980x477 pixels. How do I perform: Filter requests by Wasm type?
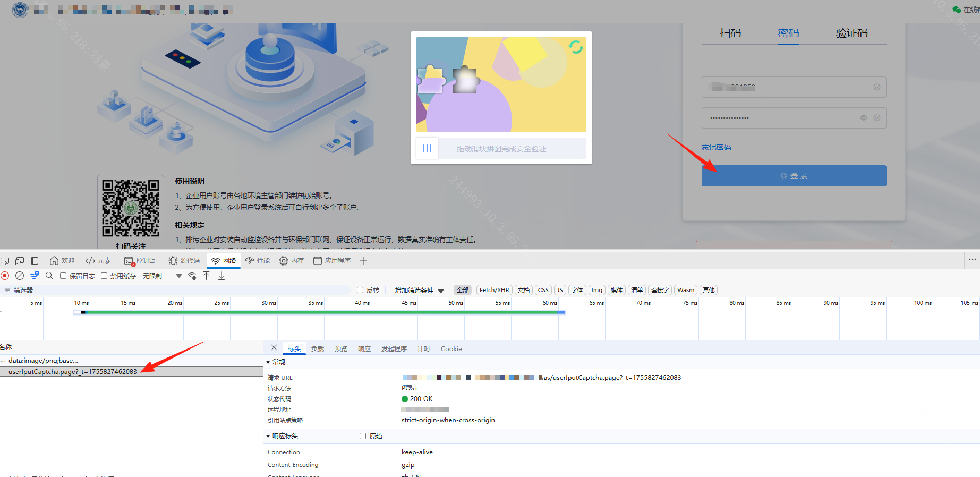tap(686, 290)
